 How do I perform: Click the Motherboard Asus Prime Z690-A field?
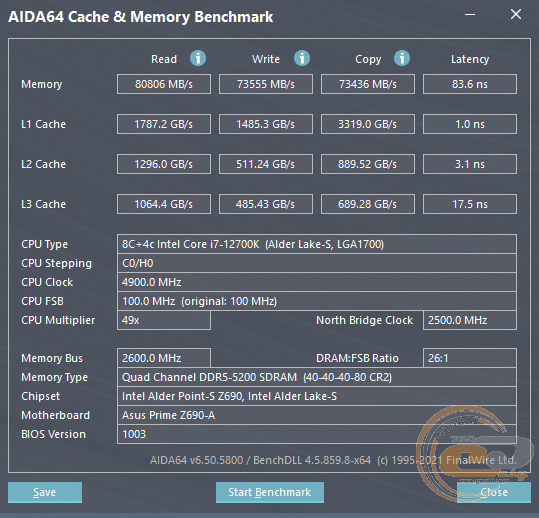click(x=317, y=415)
